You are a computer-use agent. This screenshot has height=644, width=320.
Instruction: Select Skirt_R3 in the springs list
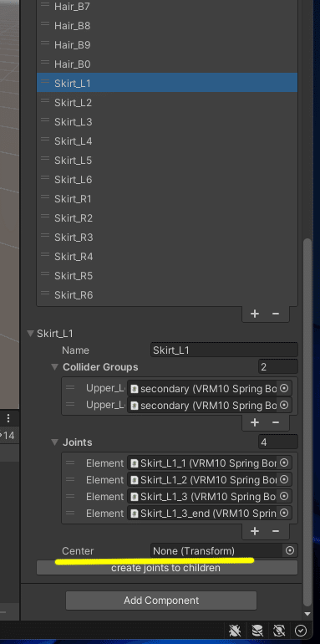[166, 238]
